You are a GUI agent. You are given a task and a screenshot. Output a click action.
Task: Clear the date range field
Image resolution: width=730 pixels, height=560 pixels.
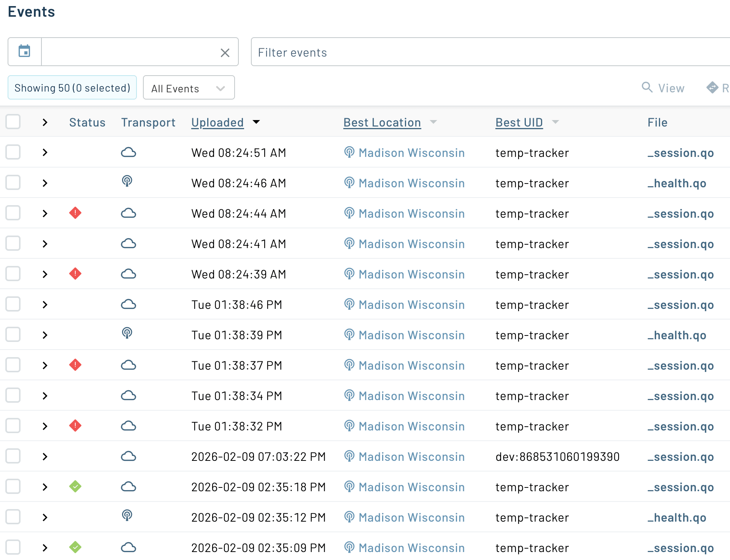pos(225,52)
